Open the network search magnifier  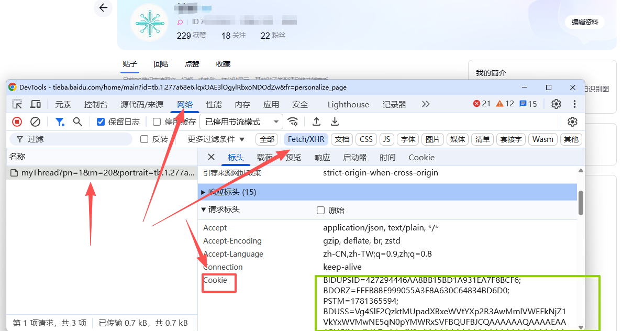pos(77,122)
